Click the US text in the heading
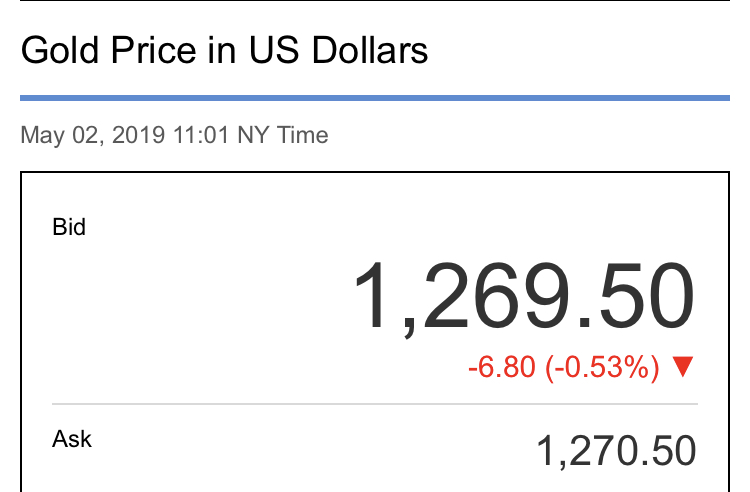The height and width of the screenshot is (492, 750). tap(274, 50)
